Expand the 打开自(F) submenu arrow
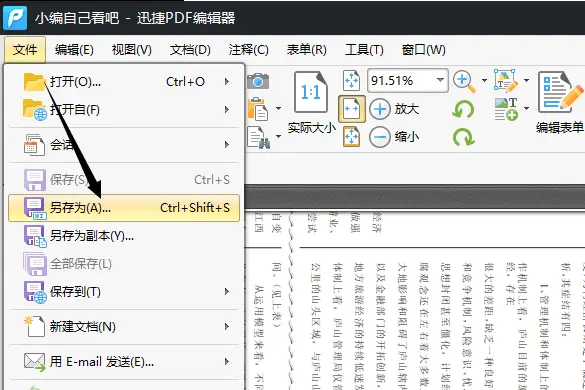The image size is (585, 390). [x=227, y=110]
